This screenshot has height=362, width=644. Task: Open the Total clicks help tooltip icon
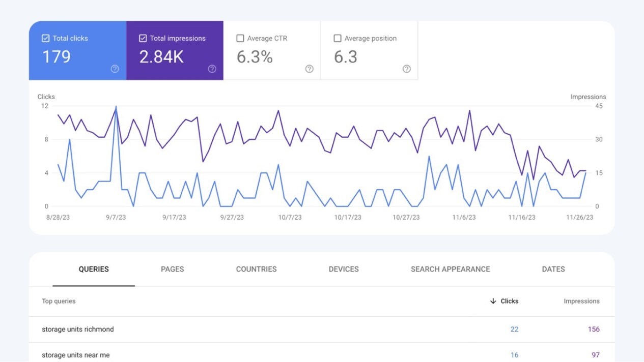click(115, 69)
